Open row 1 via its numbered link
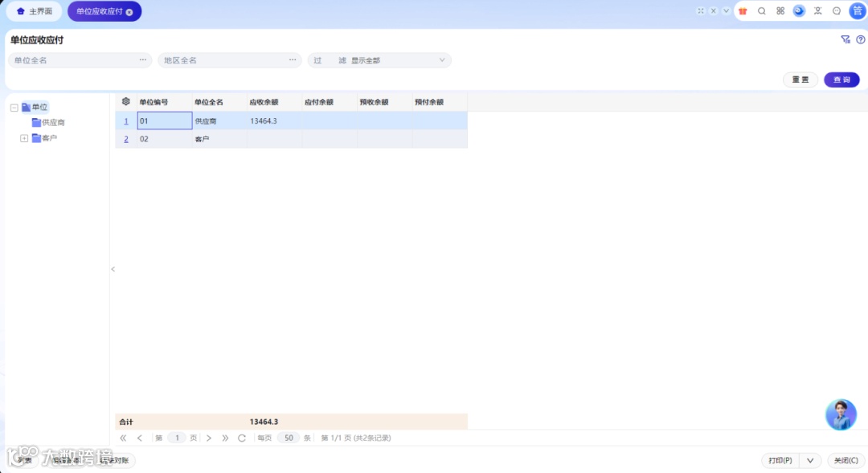This screenshot has width=868, height=473. [125, 120]
